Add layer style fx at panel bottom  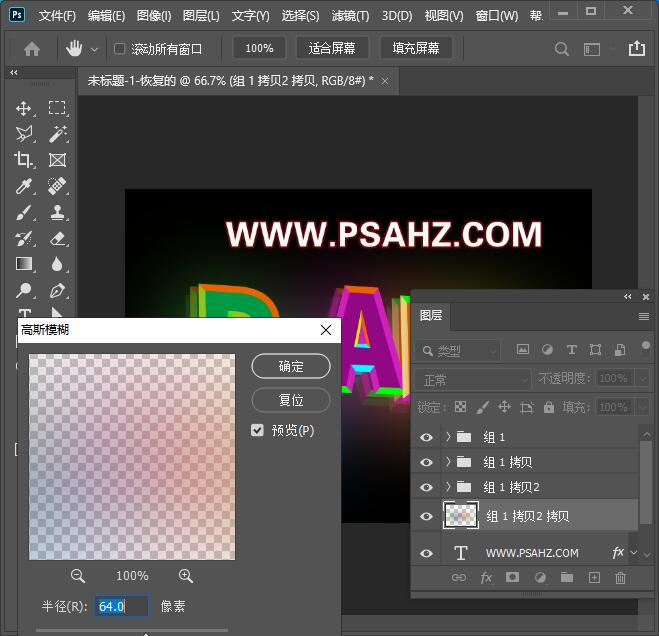(486, 578)
